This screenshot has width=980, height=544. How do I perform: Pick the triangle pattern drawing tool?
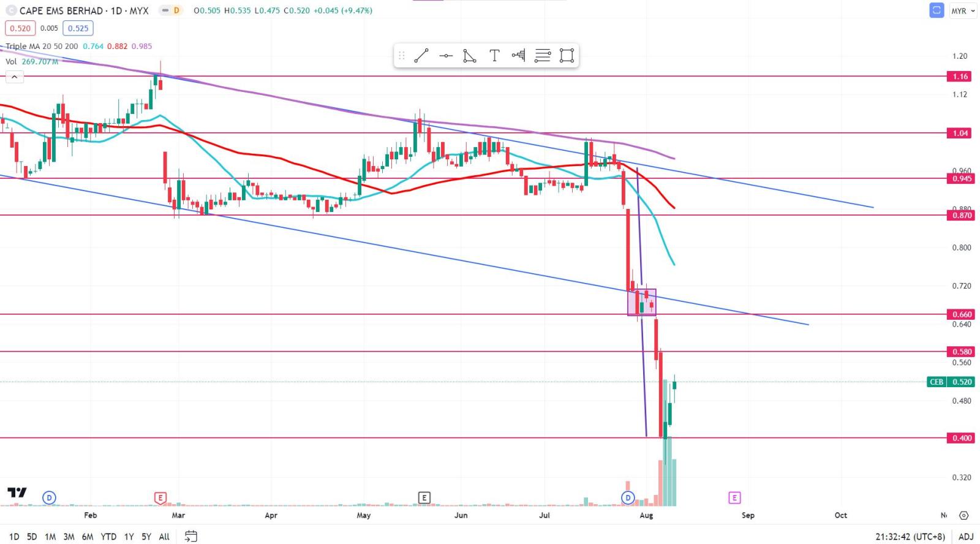pos(470,56)
